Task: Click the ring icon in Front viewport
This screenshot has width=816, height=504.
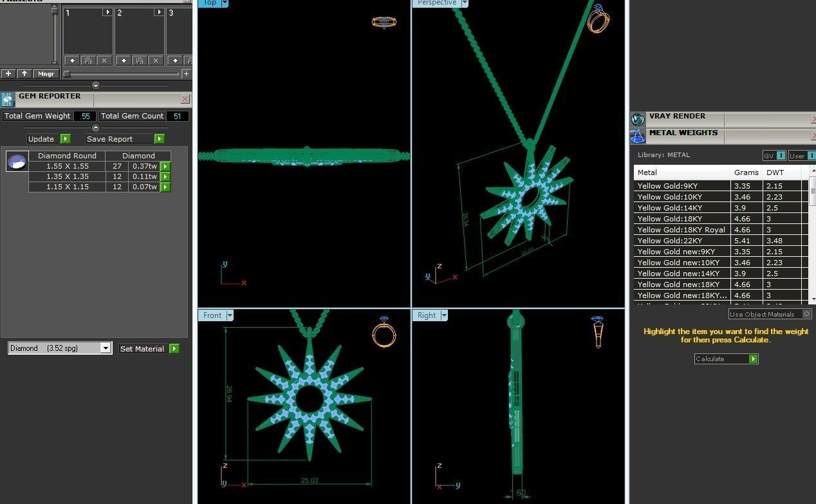Action: 384,332
